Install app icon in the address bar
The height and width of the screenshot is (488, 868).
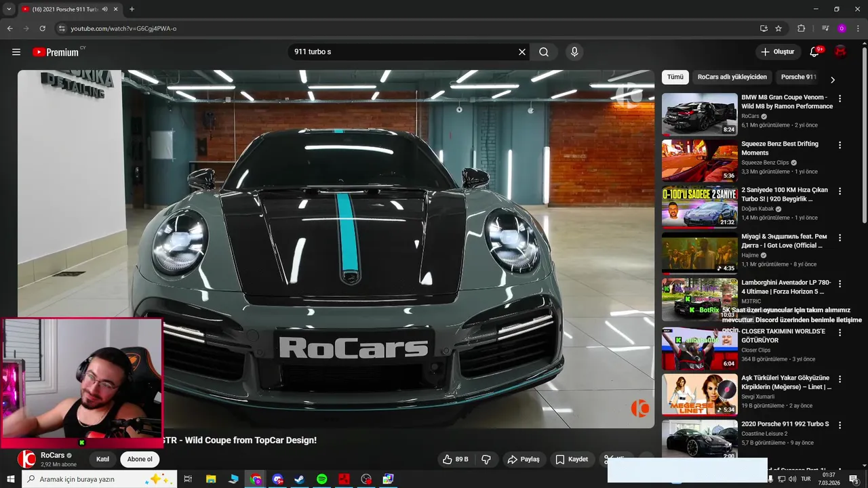(x=764, y=28)
